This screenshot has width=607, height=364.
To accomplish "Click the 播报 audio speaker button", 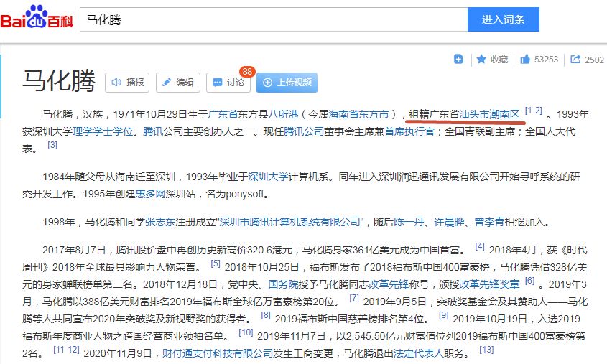I will click(127, 83).
